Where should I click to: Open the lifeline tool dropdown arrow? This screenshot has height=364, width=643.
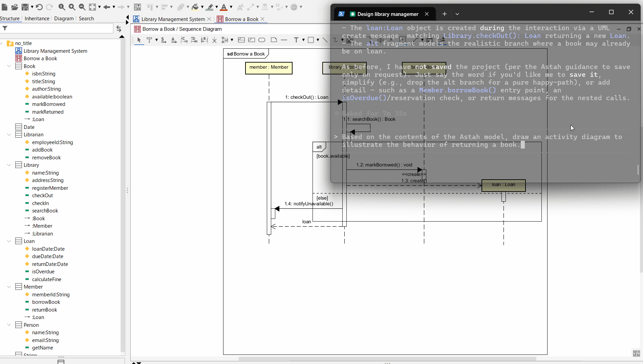pyautogui.click(x=156, y=40)
